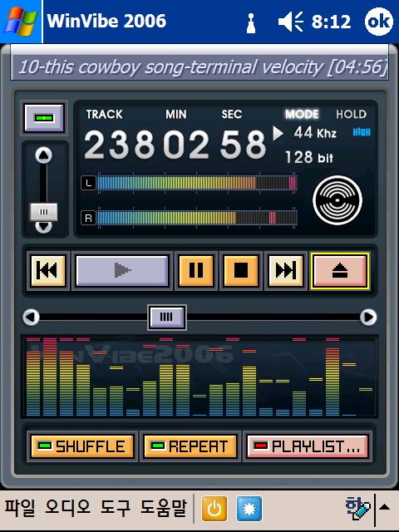The width and height of the screenshot is (399, 532).
Task: Click the 128 bit bitrate text
Action: click(309, 157)
